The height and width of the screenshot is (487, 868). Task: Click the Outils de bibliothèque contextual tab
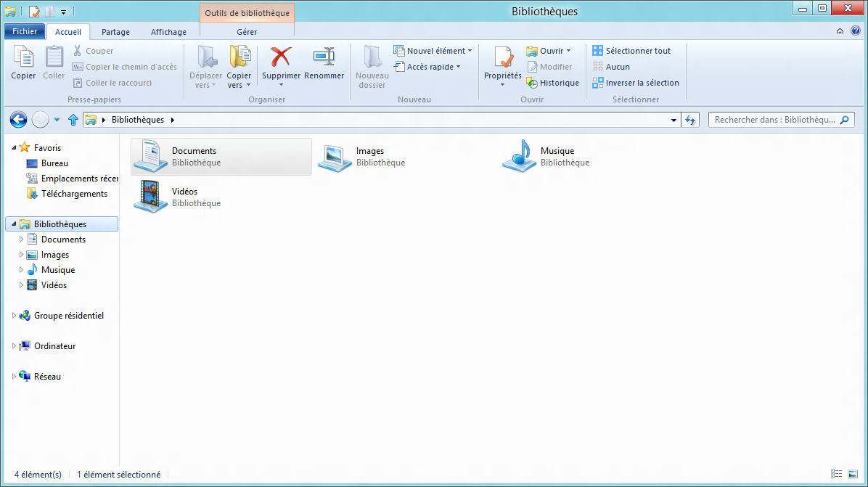point(247,13)
